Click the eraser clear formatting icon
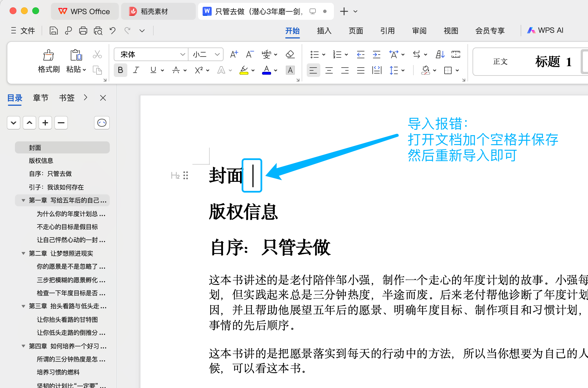Image resolution: width=588 pixels, height=388 pixels. 290,54
